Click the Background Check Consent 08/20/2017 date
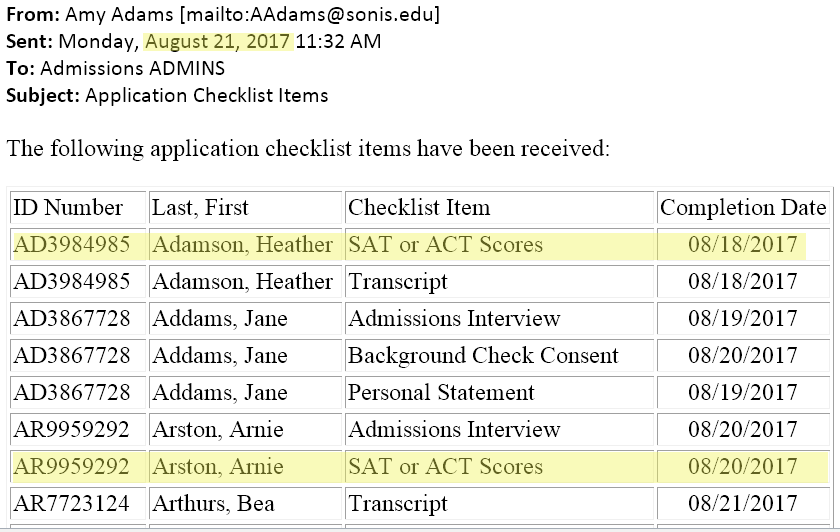 tap(743, 356)
